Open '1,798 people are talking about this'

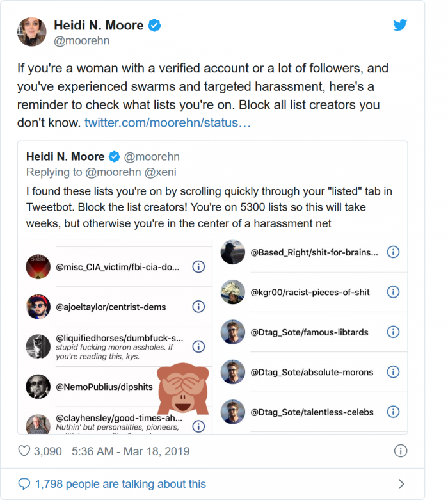120,484
